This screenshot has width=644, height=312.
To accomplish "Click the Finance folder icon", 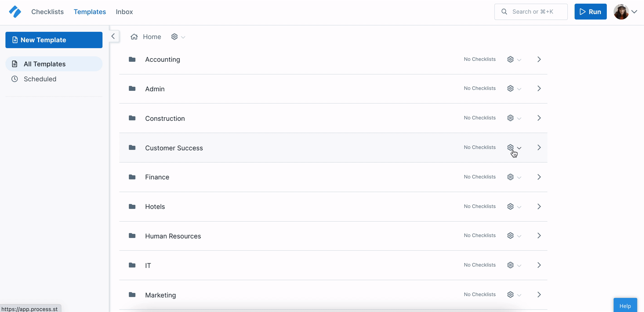I will (x=132, y=177).
